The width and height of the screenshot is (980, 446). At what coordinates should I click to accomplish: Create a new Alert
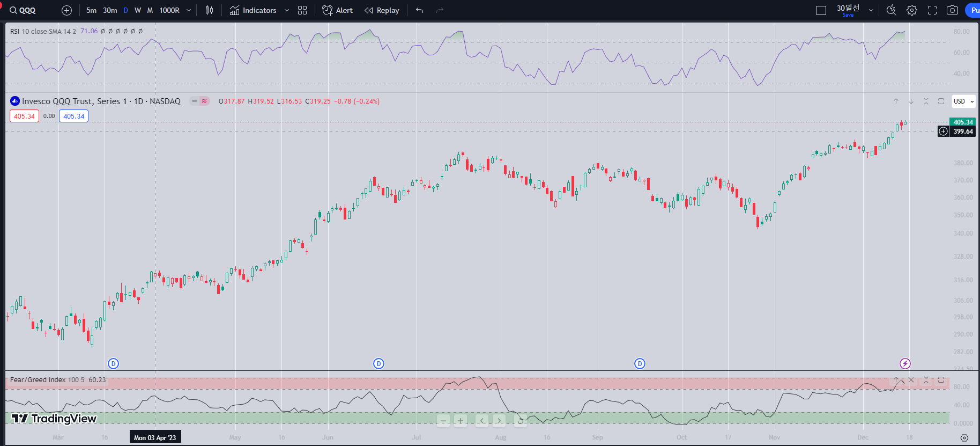[x=338, y=10]
